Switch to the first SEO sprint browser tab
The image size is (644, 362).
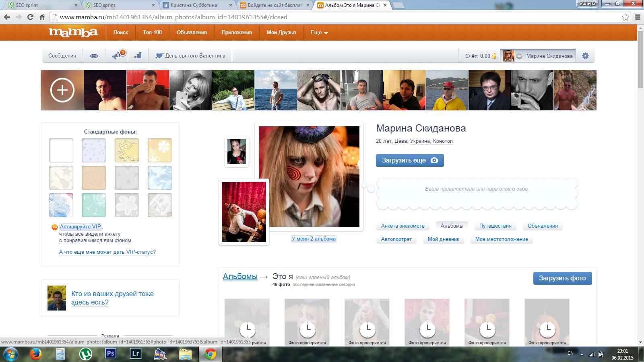coord(42,5)
